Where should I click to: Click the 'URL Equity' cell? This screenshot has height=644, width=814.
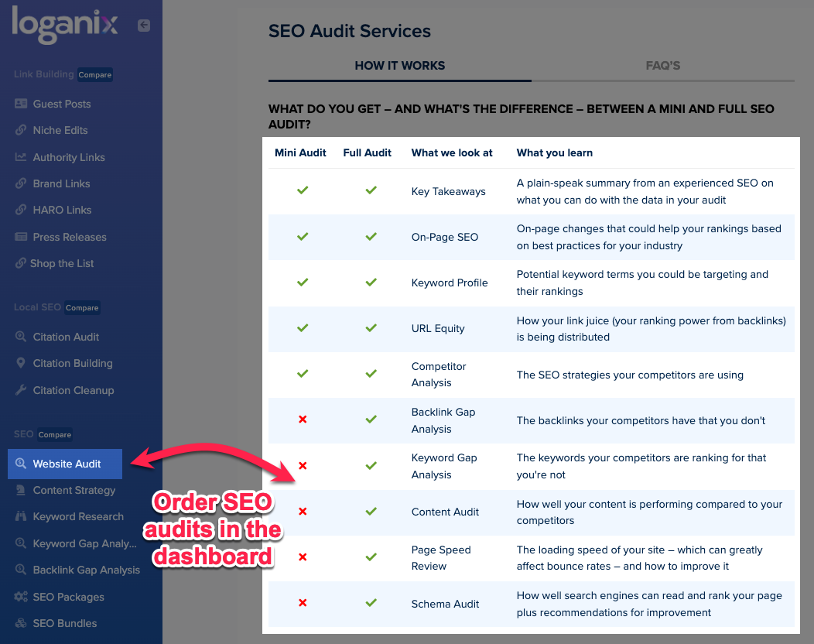[x=438, y=329]
